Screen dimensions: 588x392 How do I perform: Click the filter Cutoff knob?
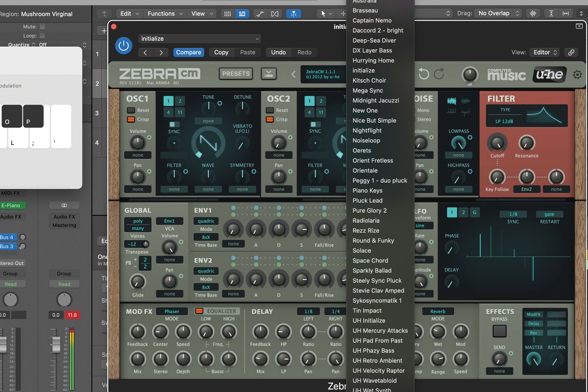tap(497, 143)
